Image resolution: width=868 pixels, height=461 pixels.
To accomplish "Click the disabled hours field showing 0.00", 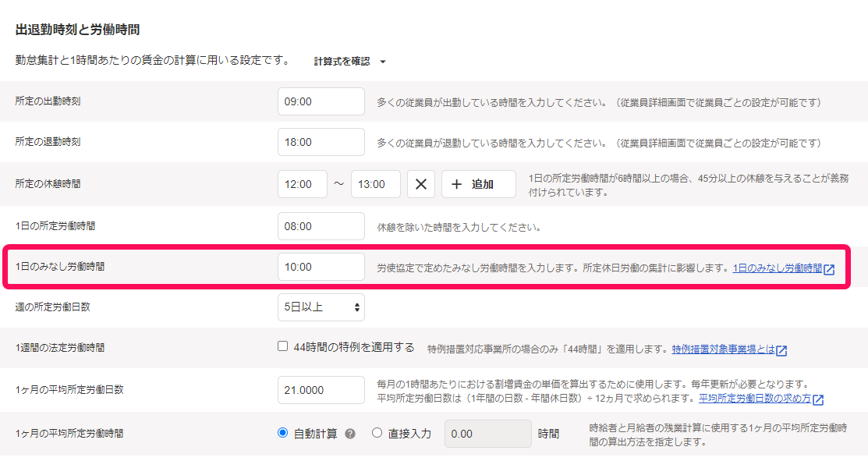I will pyautogui.click(x=487, y=434).
